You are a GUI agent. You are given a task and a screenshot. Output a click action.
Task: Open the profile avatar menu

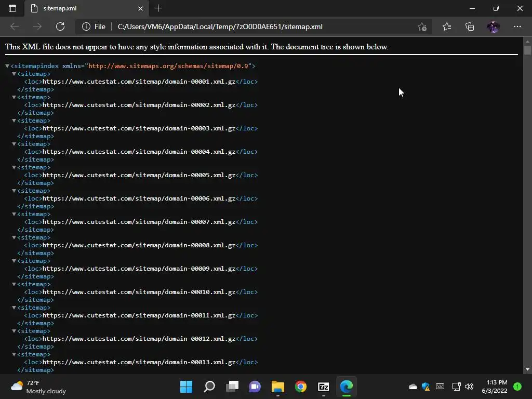pos(493,26)
